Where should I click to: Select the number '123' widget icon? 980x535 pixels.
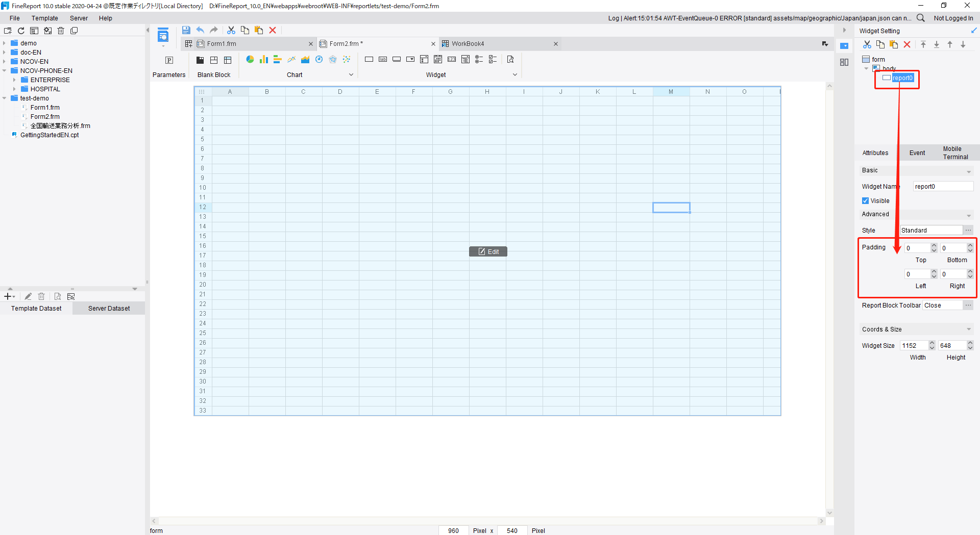coord(452,60)
